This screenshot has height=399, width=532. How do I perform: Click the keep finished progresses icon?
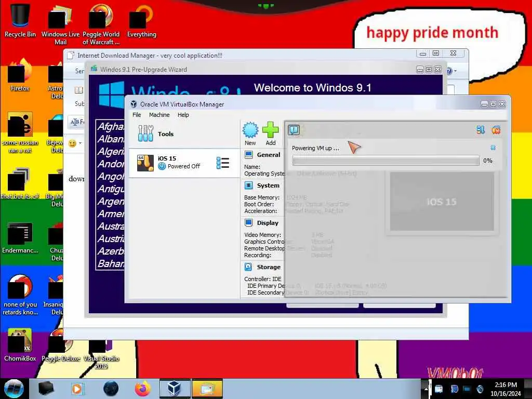tap(481, 130)
